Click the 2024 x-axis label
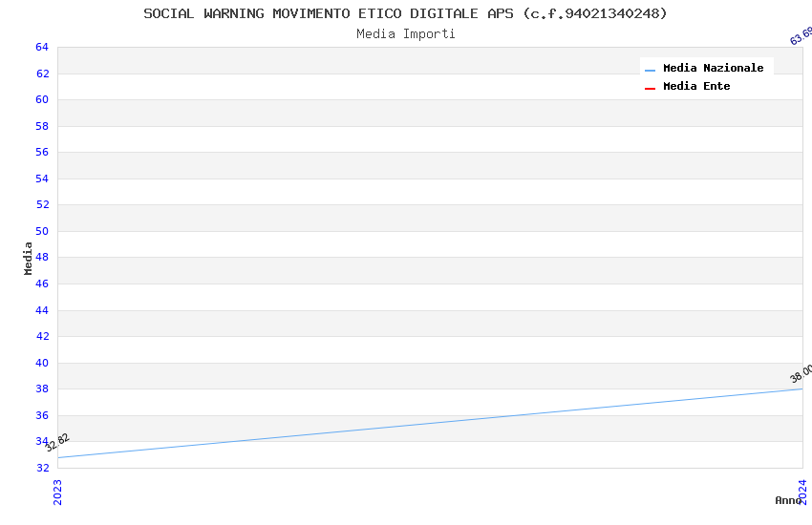 [x=802, y=492]
